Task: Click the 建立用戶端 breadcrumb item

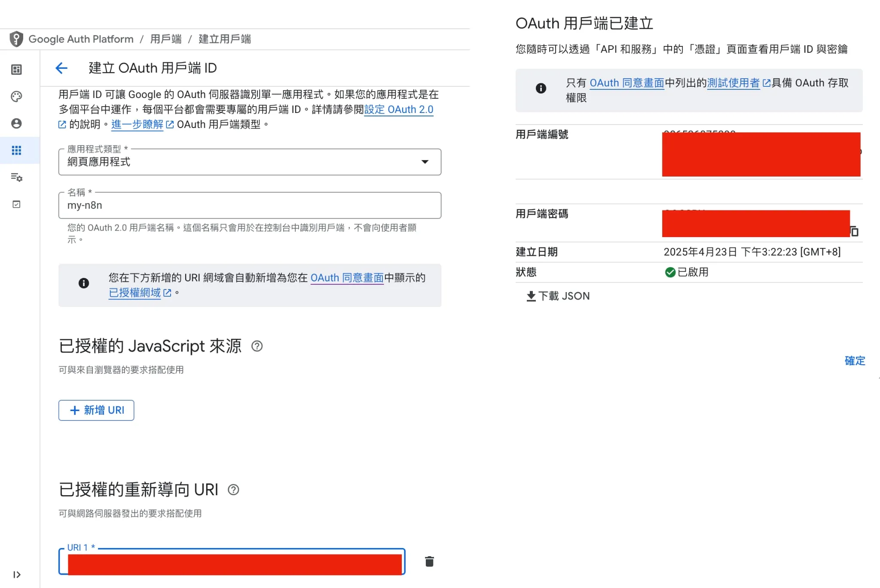Action: [225, 39]
